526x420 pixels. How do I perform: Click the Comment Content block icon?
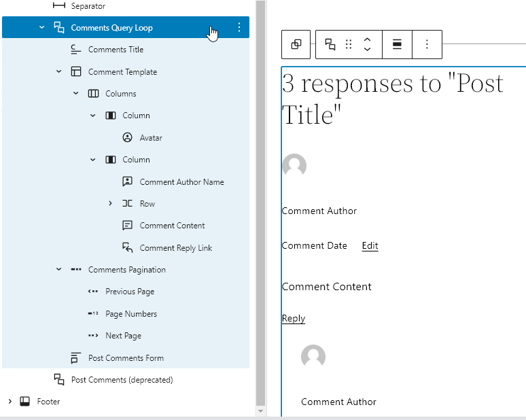coord(127,226)
